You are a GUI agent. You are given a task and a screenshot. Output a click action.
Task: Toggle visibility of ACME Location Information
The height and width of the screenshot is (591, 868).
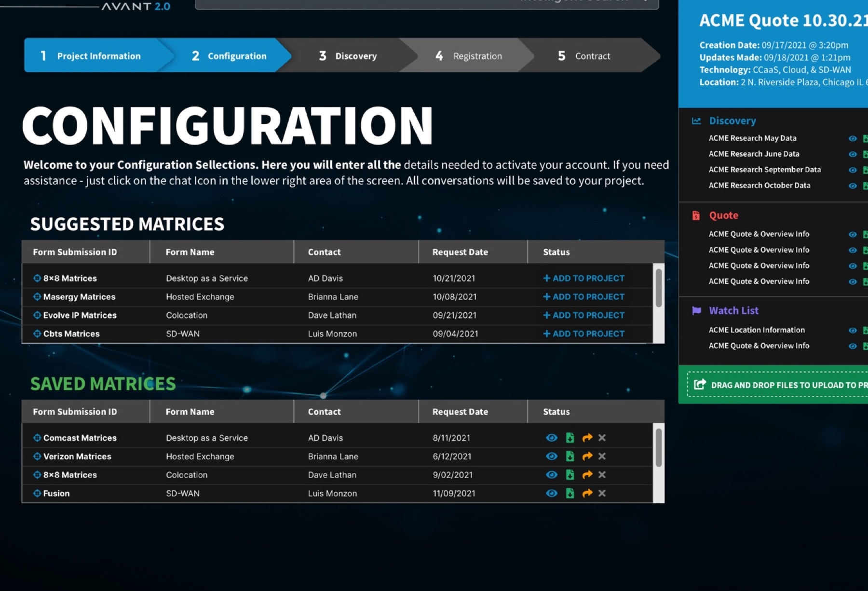click(853, 330)
